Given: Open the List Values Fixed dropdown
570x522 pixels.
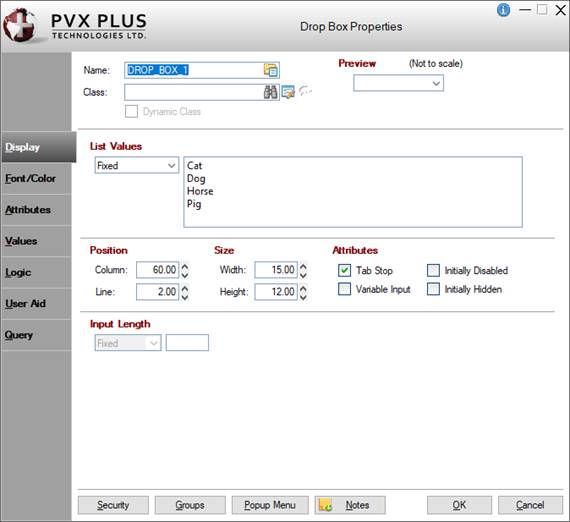Looking at the screenshot, I should (137, 165).
